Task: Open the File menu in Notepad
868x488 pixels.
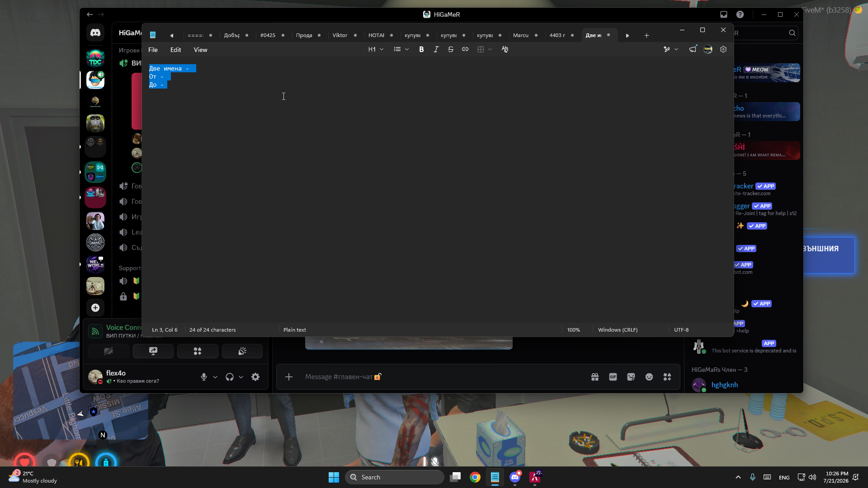Action: 153,50
